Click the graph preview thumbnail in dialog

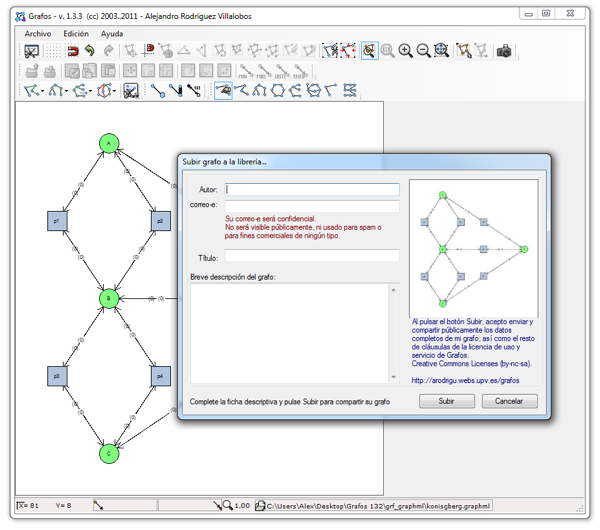[473, 247]
